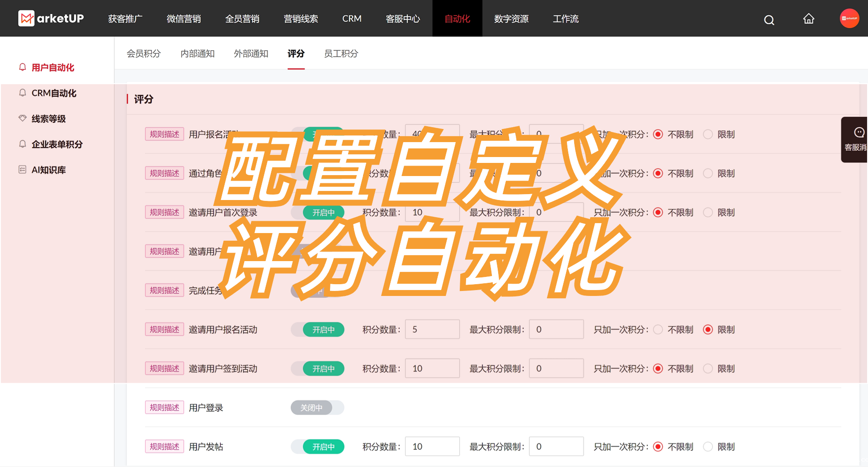
Task: Select 自动化 top menu
Action: pyautogui.click(x=457, y=19)
